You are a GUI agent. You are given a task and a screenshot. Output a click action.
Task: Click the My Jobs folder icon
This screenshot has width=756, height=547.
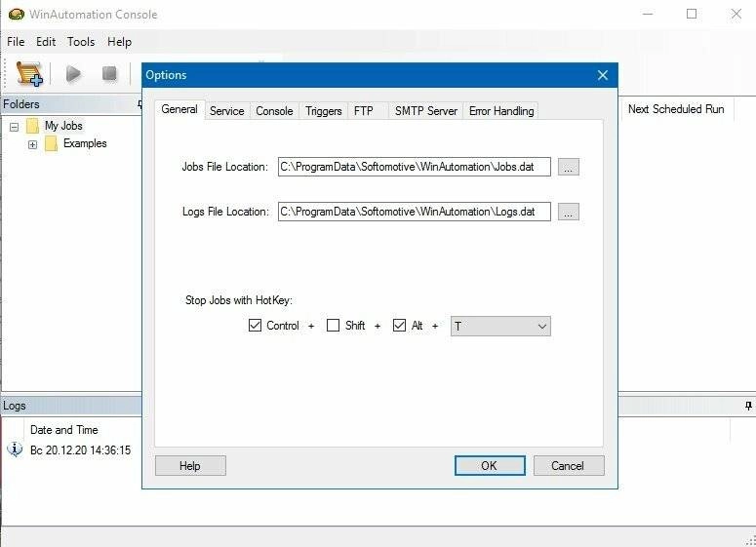tap(33, 126)
